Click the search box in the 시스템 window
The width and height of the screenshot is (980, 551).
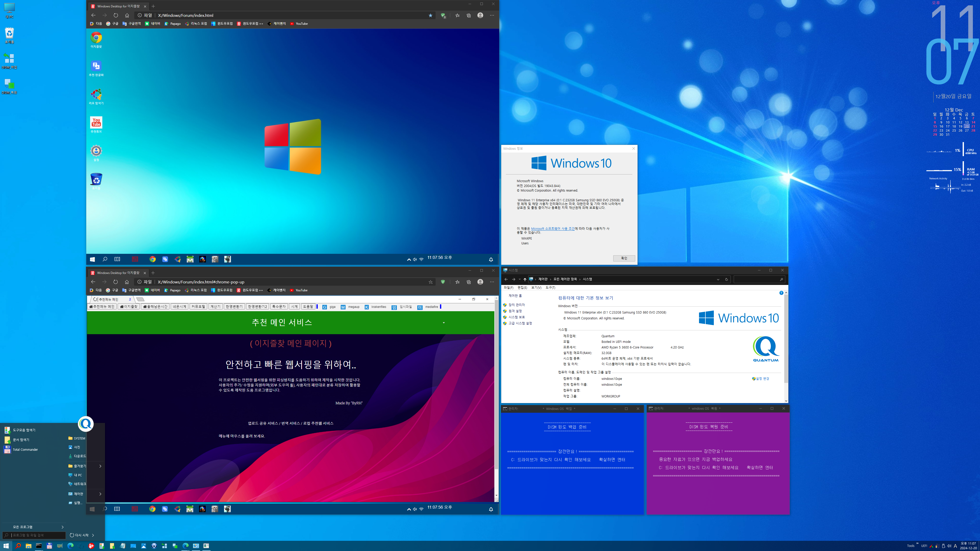(759, 280)
